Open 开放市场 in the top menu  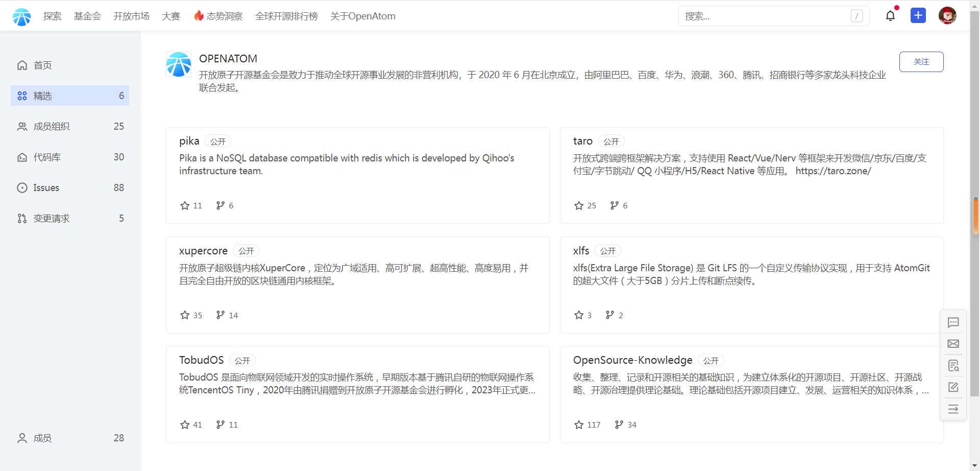(x=131, y=16)
